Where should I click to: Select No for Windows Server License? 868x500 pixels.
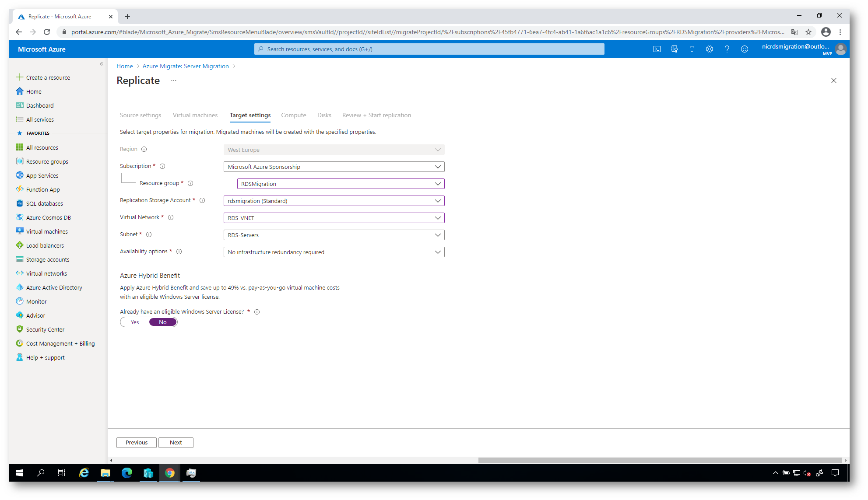pos(163,322)
